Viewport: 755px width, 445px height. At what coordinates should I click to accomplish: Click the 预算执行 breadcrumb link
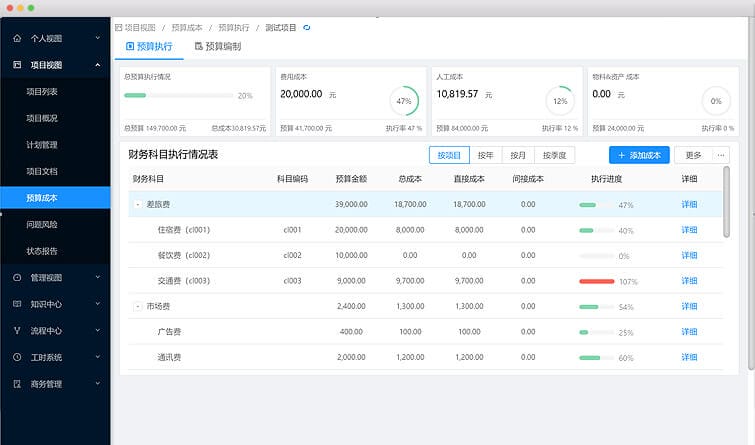point(234,28)
